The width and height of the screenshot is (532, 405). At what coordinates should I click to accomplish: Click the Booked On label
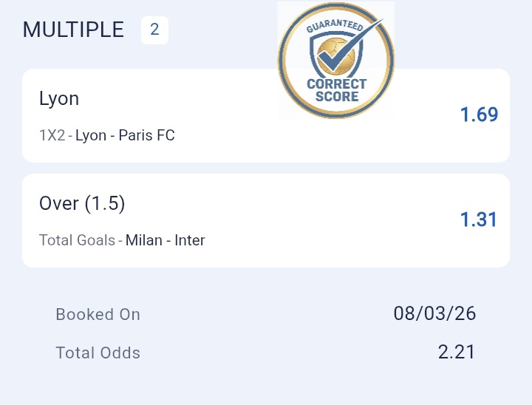pyautogui.click(x=98, y=314)
